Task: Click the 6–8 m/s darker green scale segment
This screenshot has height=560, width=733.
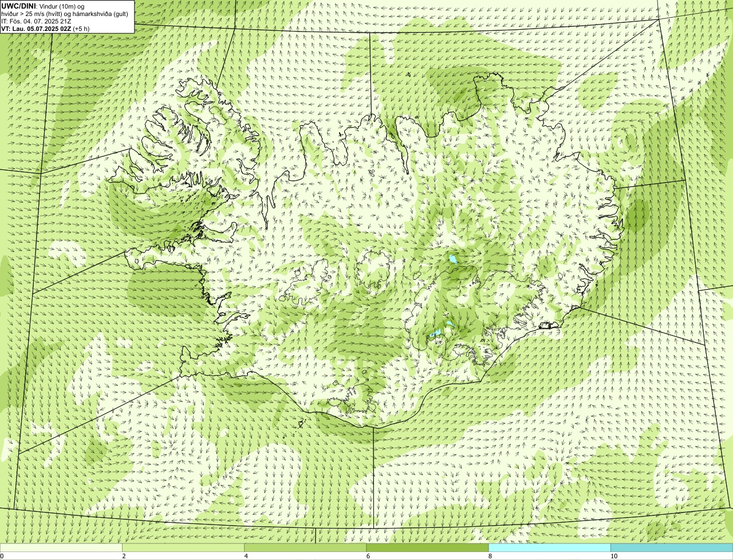Action: coord(427,548)
